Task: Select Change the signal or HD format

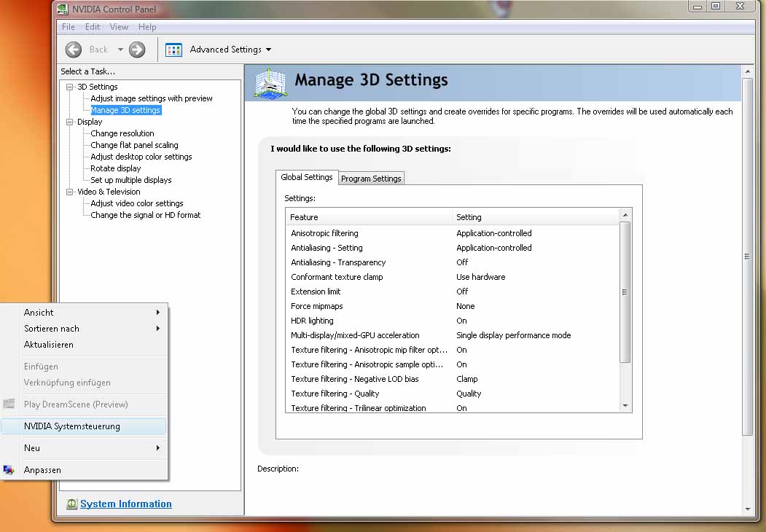Action: click(146, 215)
